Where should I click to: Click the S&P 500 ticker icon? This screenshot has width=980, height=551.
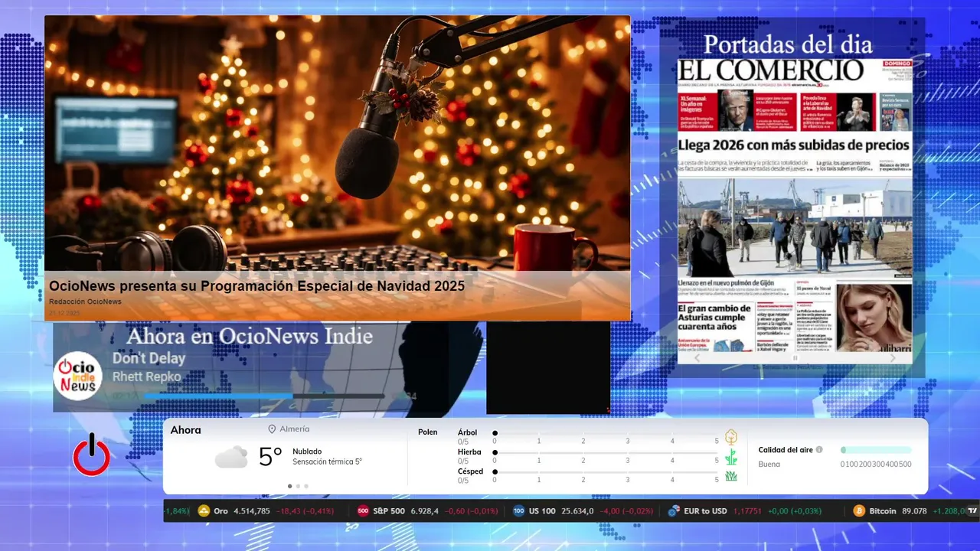(x=363, y=511)
